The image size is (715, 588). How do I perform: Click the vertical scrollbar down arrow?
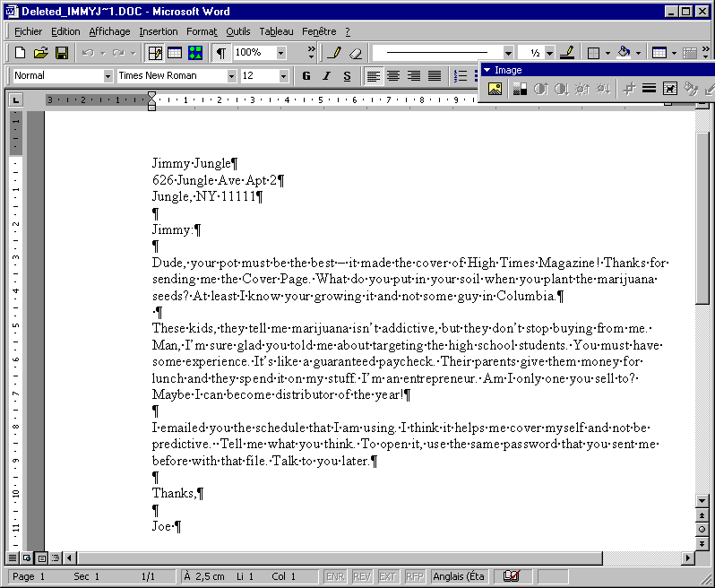(x=703, y=500)
